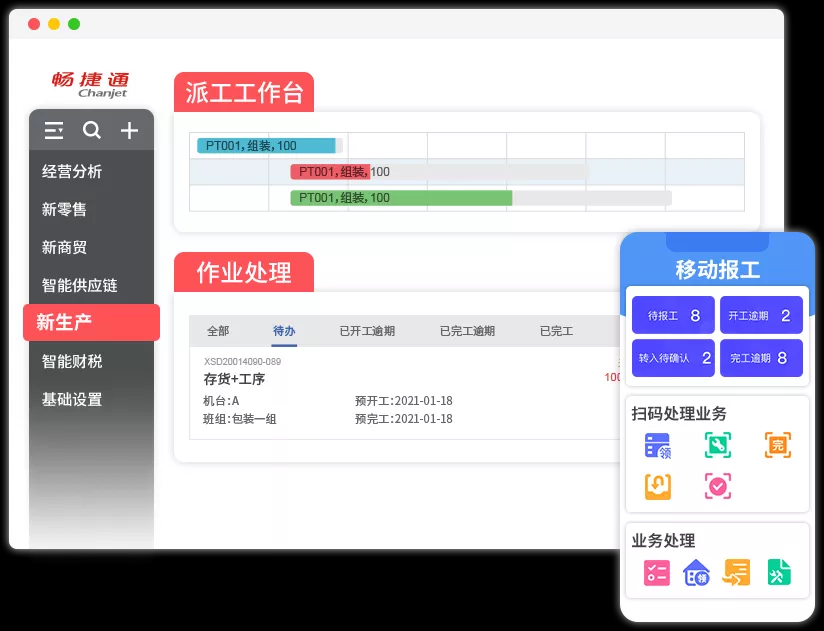This screenshot has width=824, height=631.
Task: Click the plus add icon in sidebar
Action: (129, 131)
